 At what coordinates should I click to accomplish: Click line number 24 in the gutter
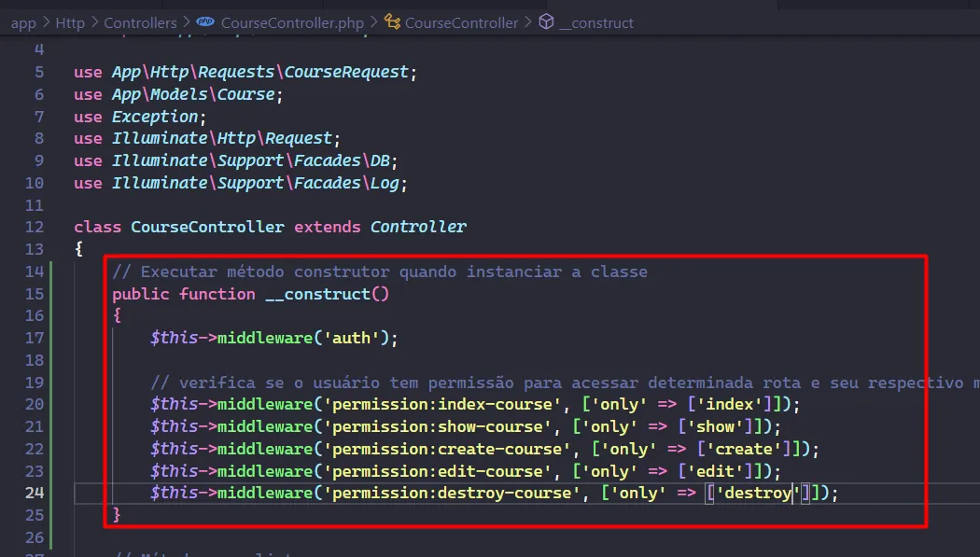tap(34, 493)
